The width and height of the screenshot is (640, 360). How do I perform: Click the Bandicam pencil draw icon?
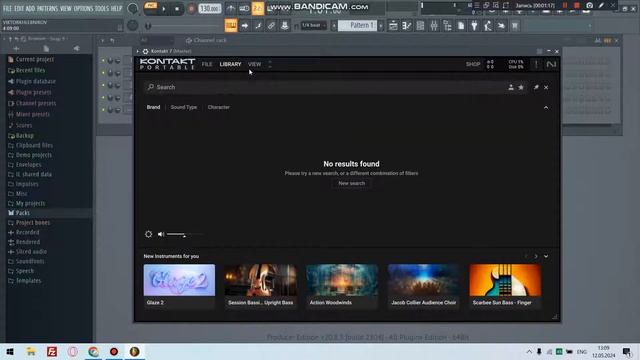601,5
